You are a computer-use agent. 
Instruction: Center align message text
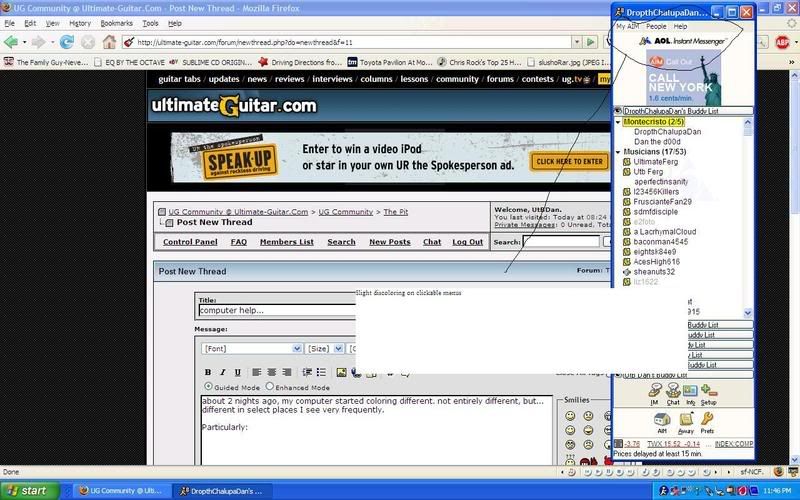271,372
